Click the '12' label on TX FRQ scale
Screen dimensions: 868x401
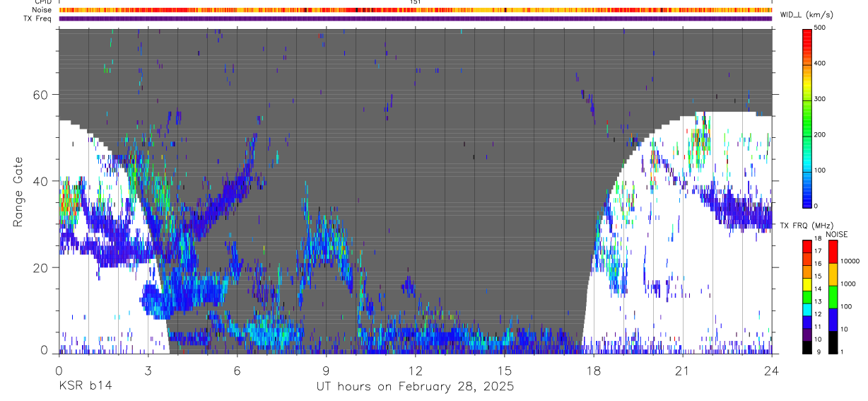818,314
